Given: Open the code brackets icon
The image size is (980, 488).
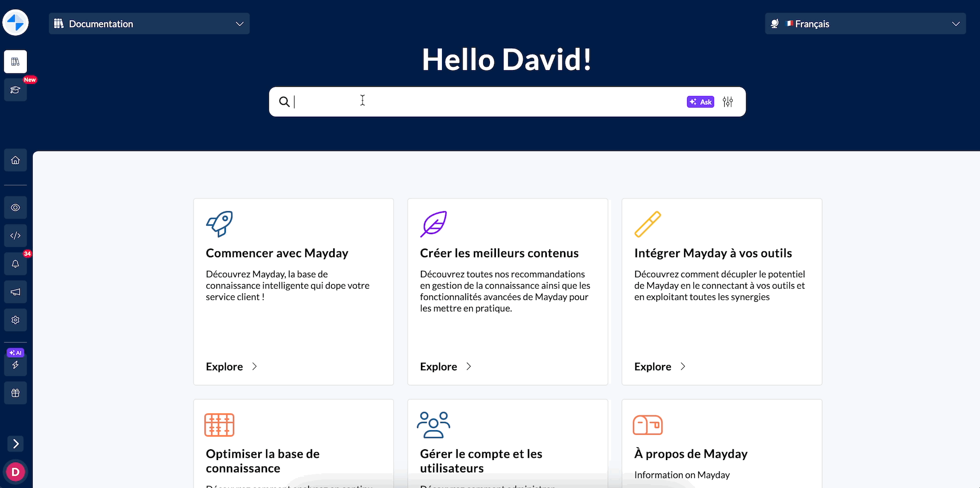Looking at the screenshot, I should [x=15, y=236].
